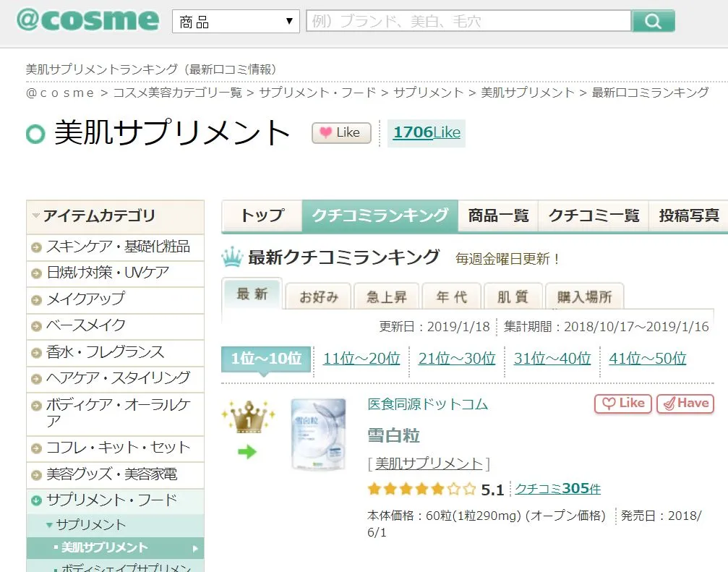Open サプリメント breadcrumb link
728x572 pixels.
(x=428, y=93)
